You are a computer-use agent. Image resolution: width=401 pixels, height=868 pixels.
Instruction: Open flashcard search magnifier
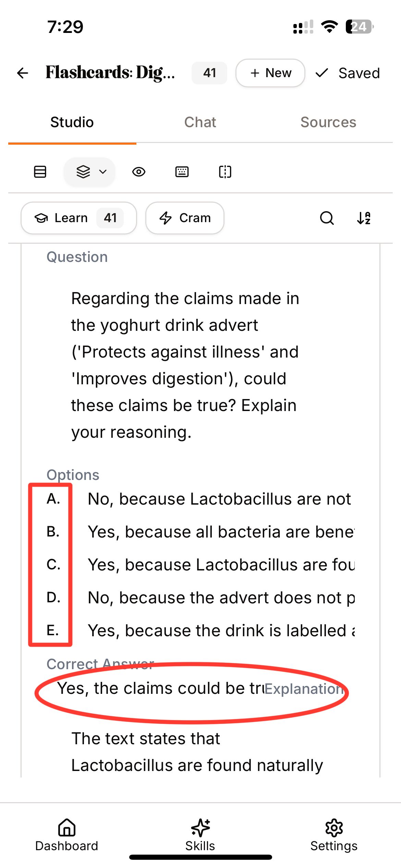327,218
